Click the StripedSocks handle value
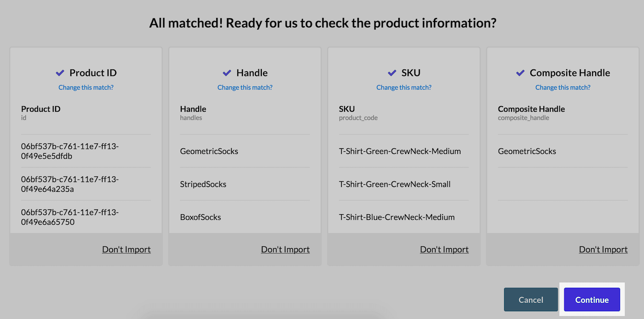The image size is (644, 319). coord(203,184)
